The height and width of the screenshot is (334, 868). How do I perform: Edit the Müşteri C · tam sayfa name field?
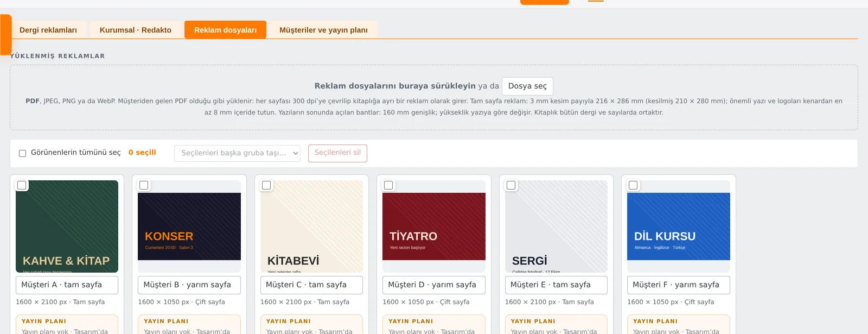[311, 285]
